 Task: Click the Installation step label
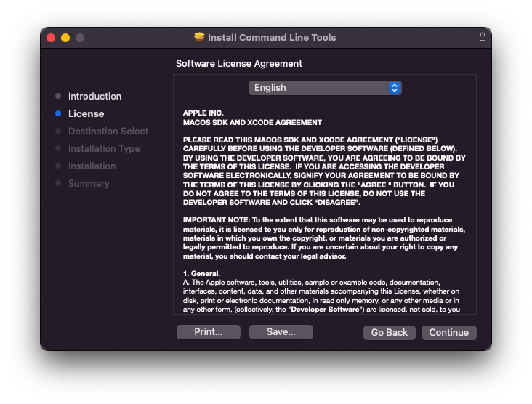click(x=92, y=166)
